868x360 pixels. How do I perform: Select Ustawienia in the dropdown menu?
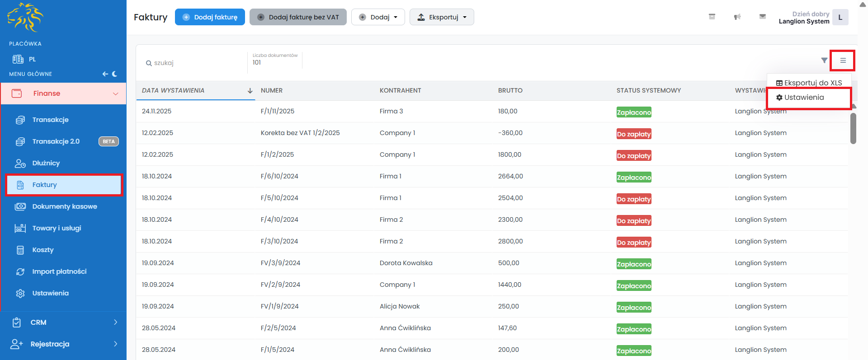point(804,98)
